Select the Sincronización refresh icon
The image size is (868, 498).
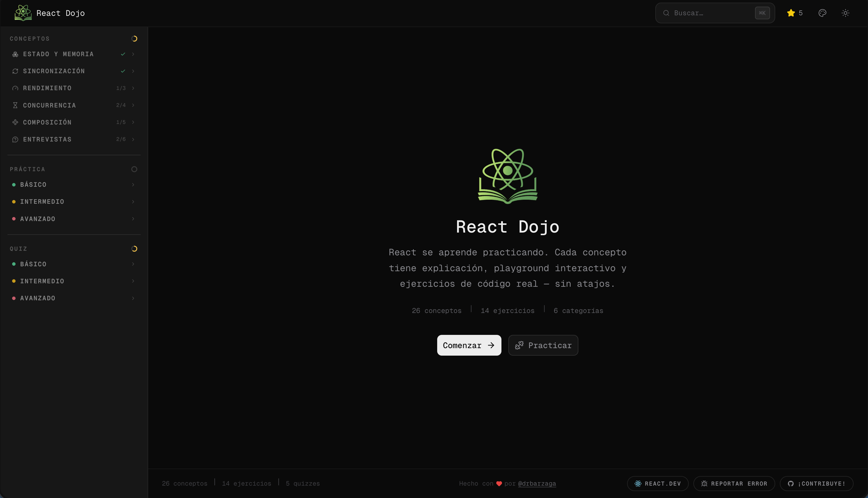(x=15, y=71)
